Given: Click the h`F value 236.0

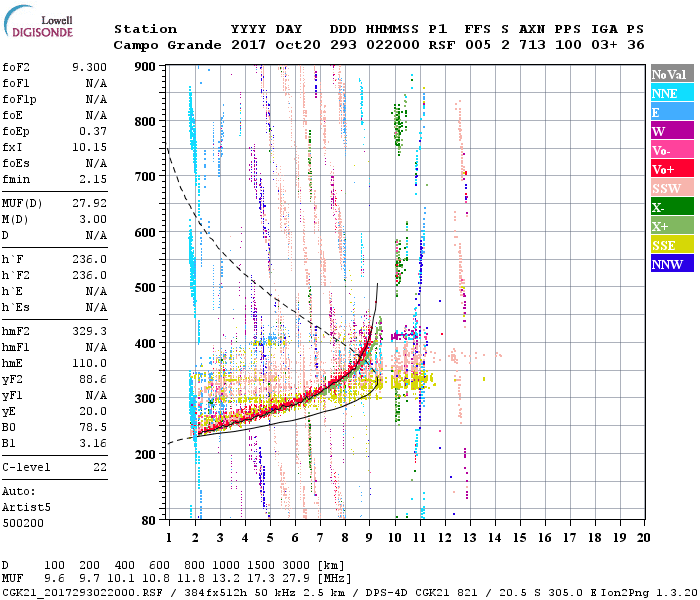Looking at the screenshot, I should [x=89, y=259].
